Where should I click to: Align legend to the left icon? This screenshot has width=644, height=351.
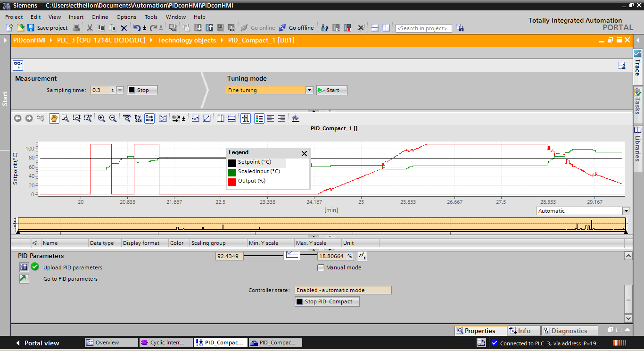coord(270,118)
